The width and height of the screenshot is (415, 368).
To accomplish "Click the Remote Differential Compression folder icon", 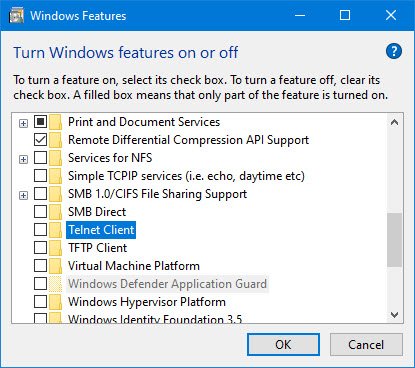I will click(x=55, y=140).
